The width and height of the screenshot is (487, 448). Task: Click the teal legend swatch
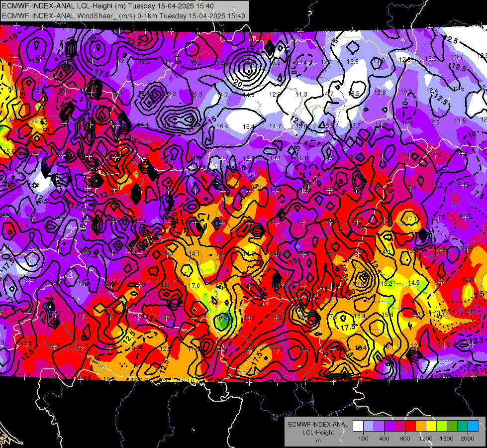click(x=463, y=426)
